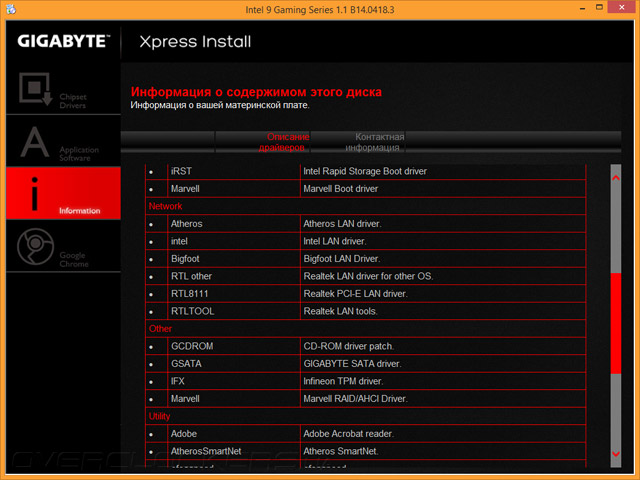Click Marvell RAID/AHCI Driver description
640x480 pixels.
[x=355, y=399]
